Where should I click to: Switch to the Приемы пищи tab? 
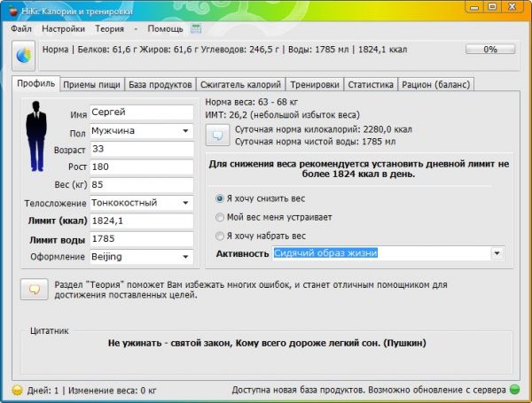91,84
